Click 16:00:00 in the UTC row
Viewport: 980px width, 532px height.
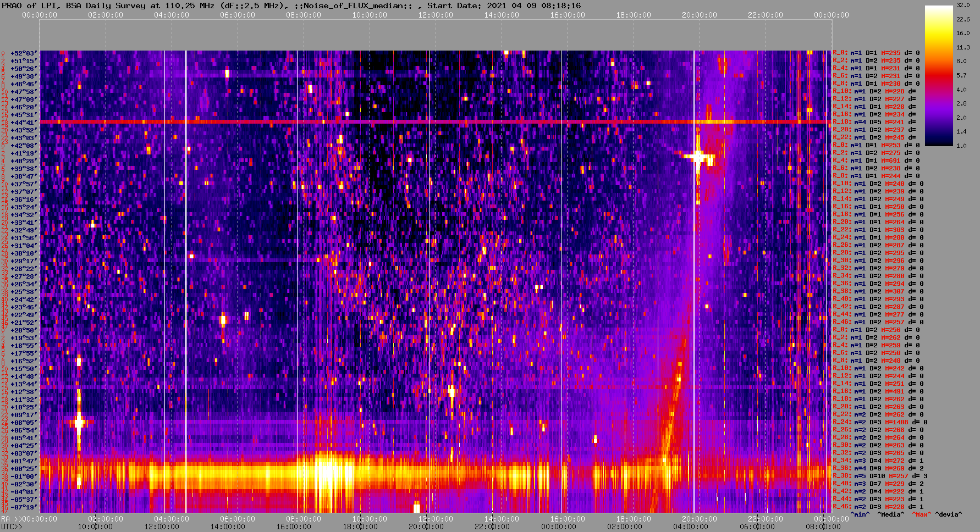click(x=294, y=527)
